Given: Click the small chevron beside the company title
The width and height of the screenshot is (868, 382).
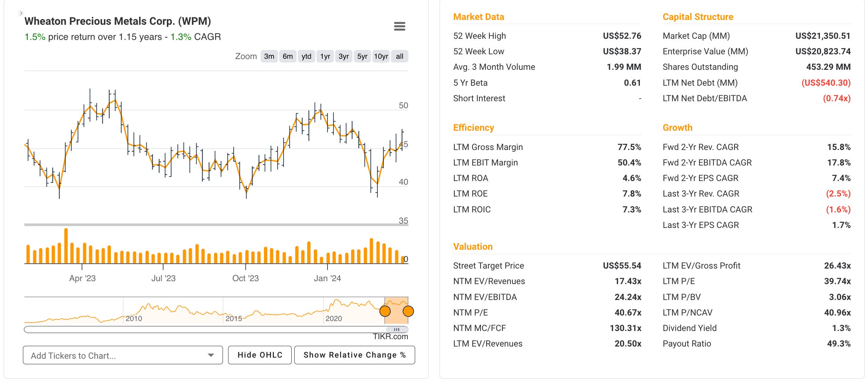Looking at the screenshot, I should pyautogui.click(x=21, y=13).
